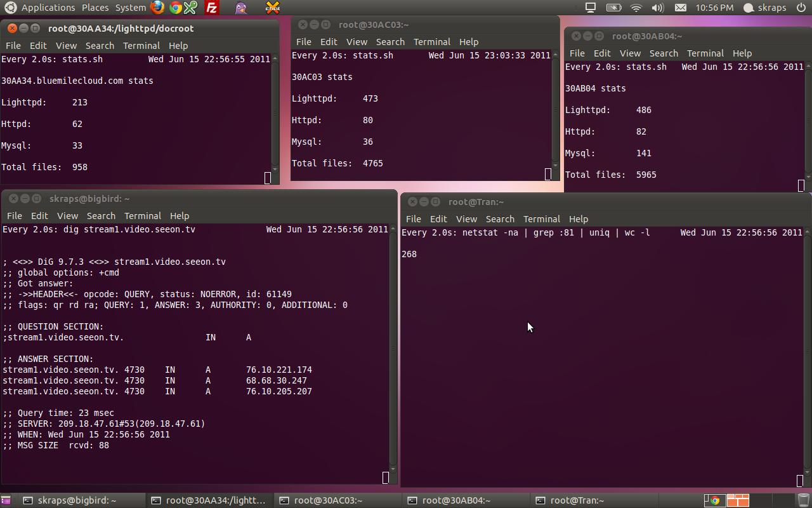Image resolution: width=812 pixels, height=508 pixels.
Task: Select the highlighted orange current workspace
Action: (x=738, y=500)
